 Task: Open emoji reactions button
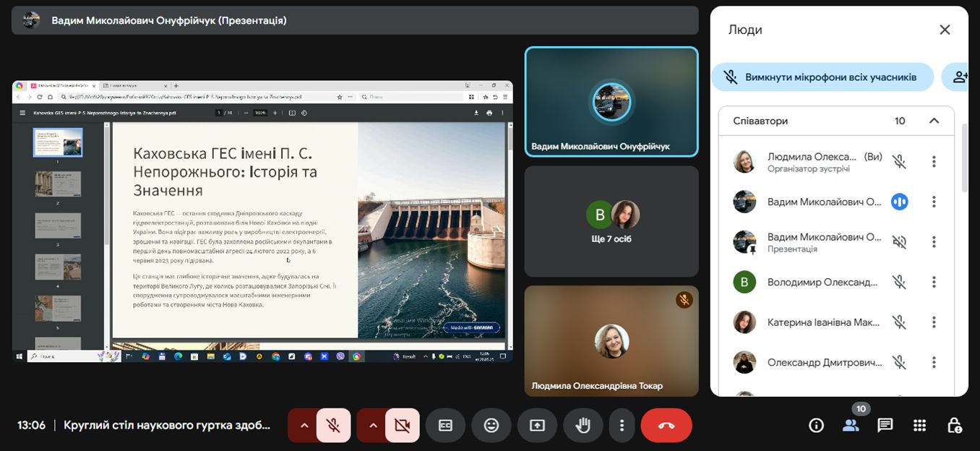click(x=491, y=426)
